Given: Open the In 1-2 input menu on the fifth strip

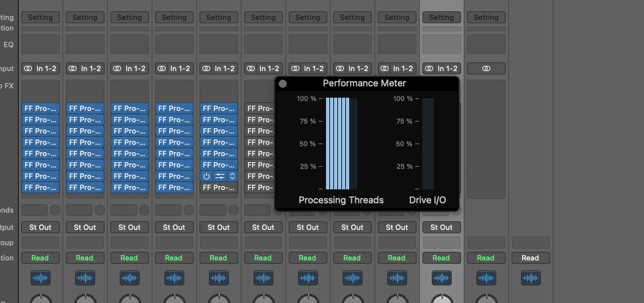Looking at the screenshot, I should pos(224,68).
